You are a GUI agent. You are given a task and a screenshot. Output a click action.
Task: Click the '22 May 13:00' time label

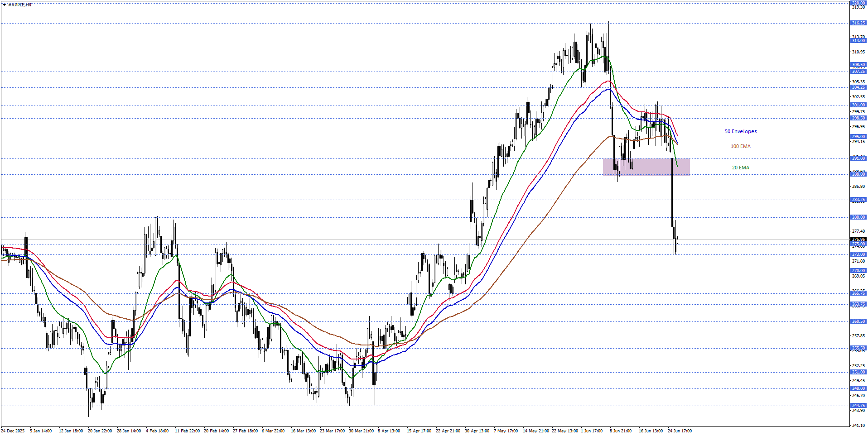(x=565, y=431)
